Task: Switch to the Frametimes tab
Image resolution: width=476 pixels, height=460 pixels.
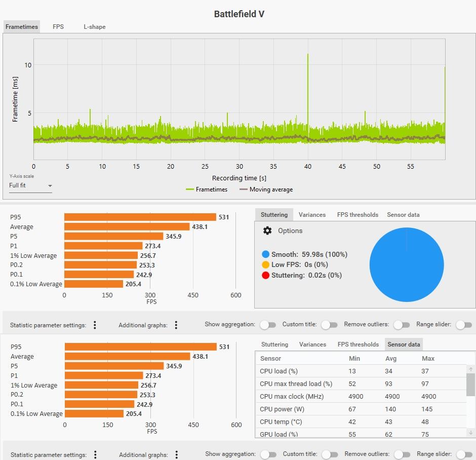Action: pos(22,27)
